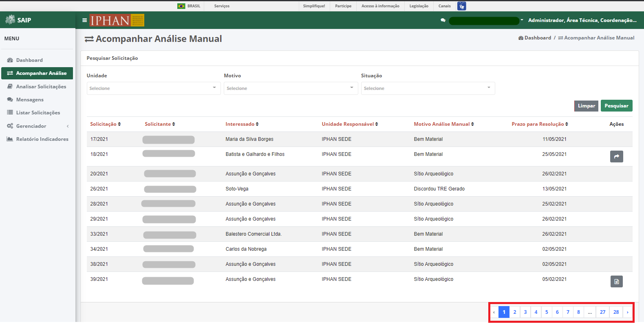644x324 pixels.
Task: Go to page 27
Action: (603, 312)
